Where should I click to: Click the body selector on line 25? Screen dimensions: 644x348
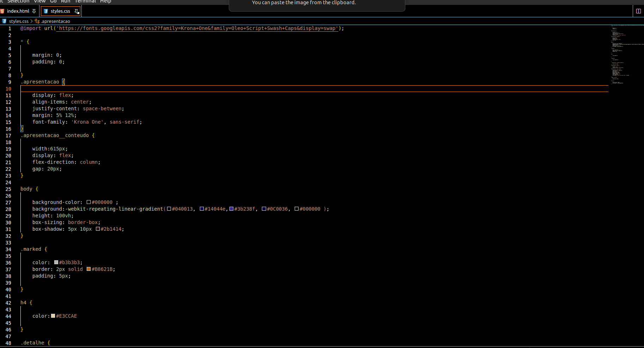click(26, 189)
